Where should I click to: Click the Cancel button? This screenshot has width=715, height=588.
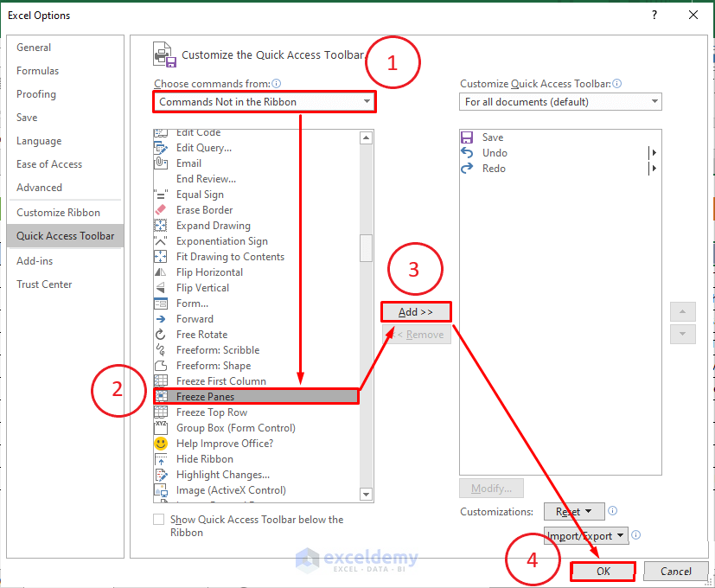click(x=676, y=571)
